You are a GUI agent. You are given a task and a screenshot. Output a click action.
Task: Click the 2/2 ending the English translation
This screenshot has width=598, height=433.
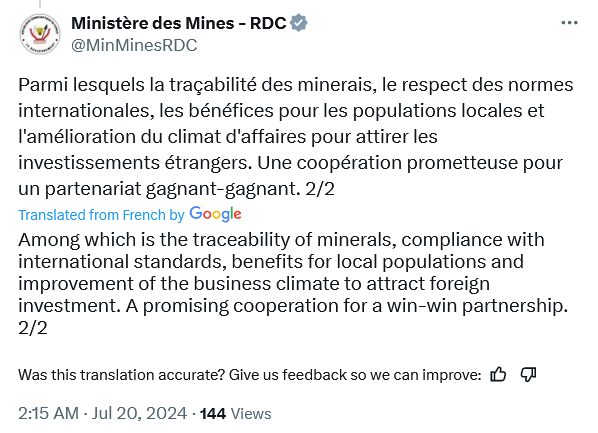[x=33, y=328]
